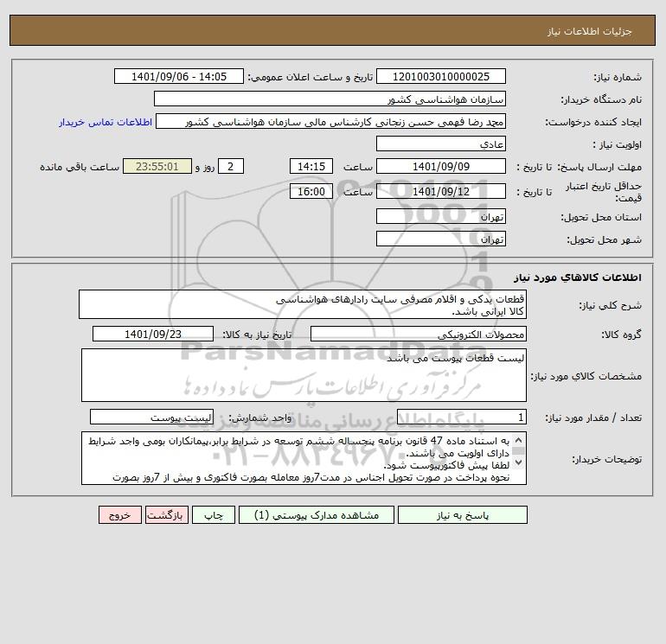
Task: Click the اولویت نیاز label
Action: click(x=618, y=144)
